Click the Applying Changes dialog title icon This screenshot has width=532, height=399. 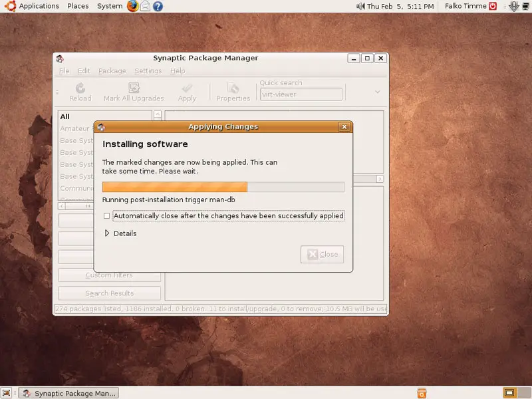click(101, 127)
